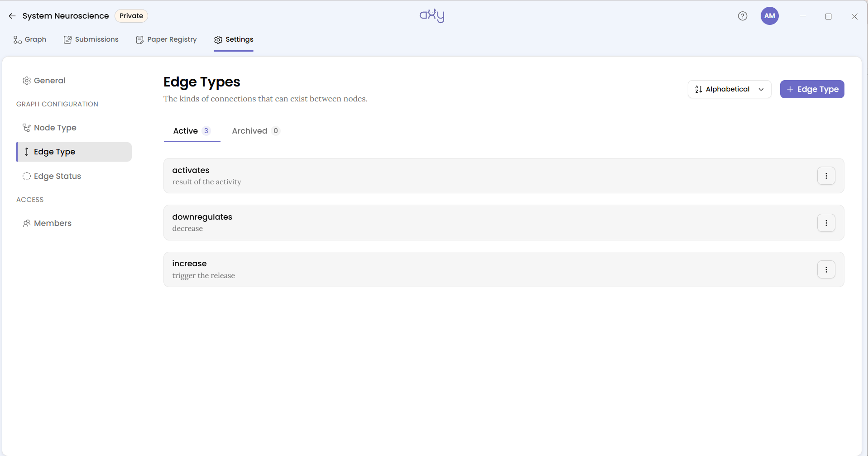Show the Archived edge types tab
Viewport: 868px width, 456px height.
click(x=256, y=131)
